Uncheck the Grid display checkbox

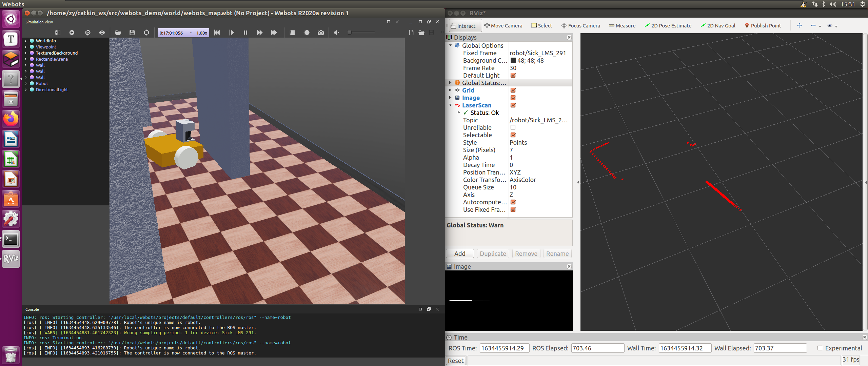point(513,90)
